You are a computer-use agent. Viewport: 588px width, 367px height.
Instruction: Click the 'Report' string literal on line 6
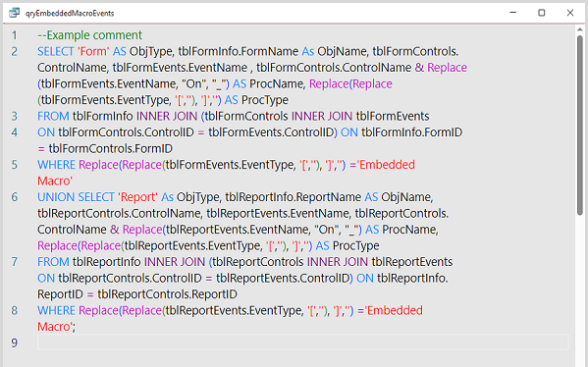[138, 197]
